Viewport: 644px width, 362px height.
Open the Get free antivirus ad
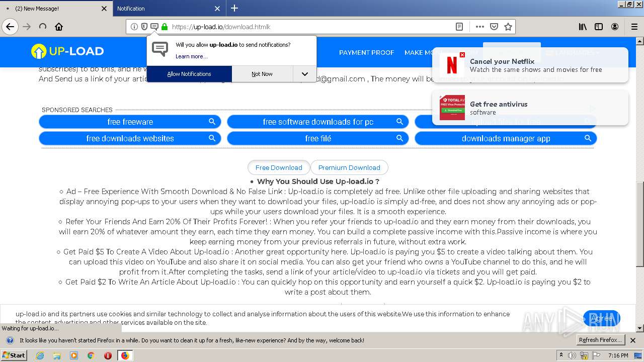pos(530,108)
